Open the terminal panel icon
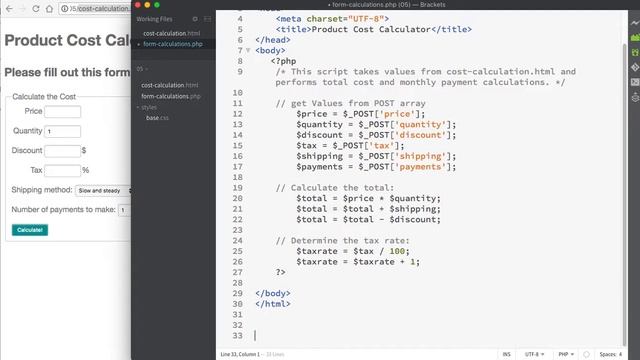Viewport: 640px width, 360px height. (635, 82)
